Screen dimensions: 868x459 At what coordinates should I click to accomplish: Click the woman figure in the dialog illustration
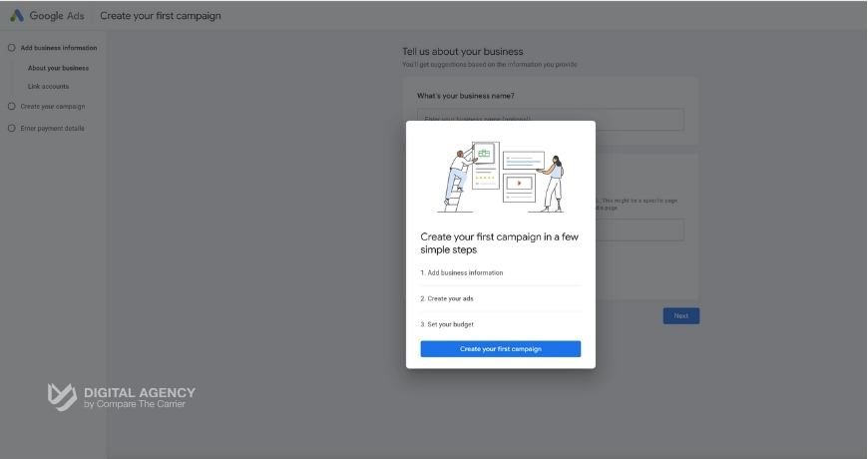coord(554,180)
